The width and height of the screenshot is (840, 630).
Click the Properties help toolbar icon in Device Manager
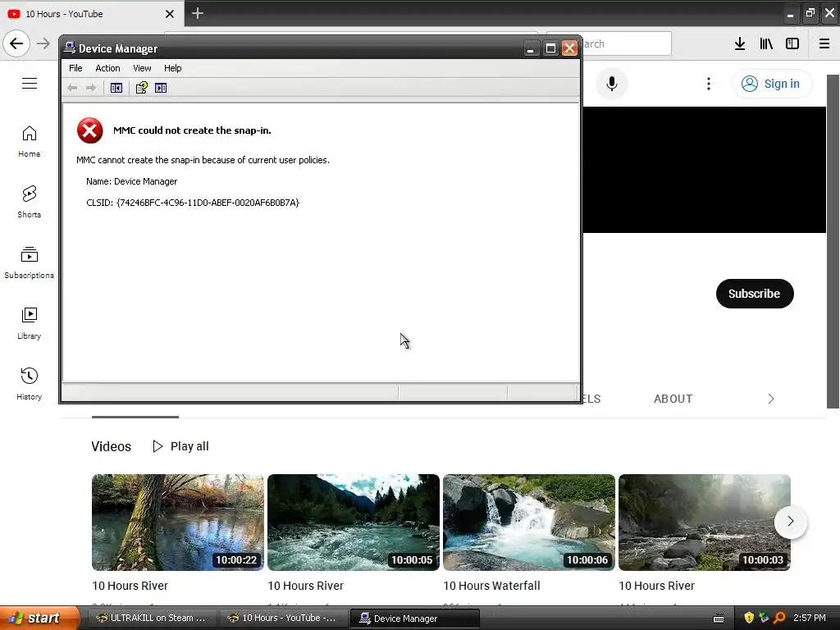coord(141,88)
